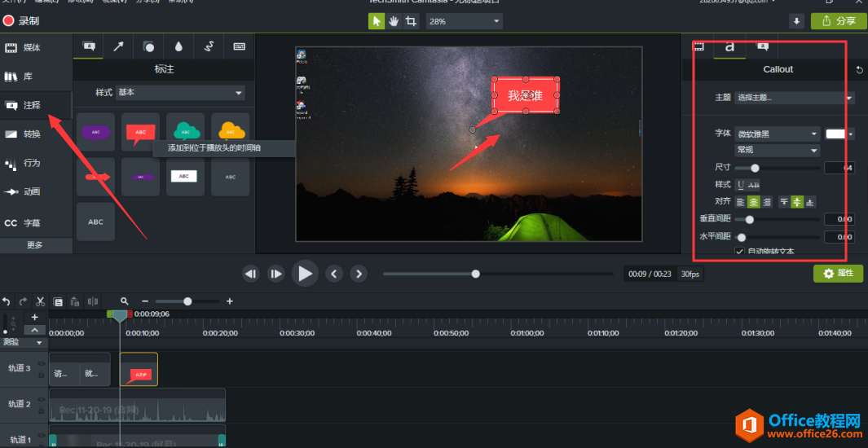Select the hand Pan tool
The width and height of the screenshot is (868, 448).
(394, 21)
